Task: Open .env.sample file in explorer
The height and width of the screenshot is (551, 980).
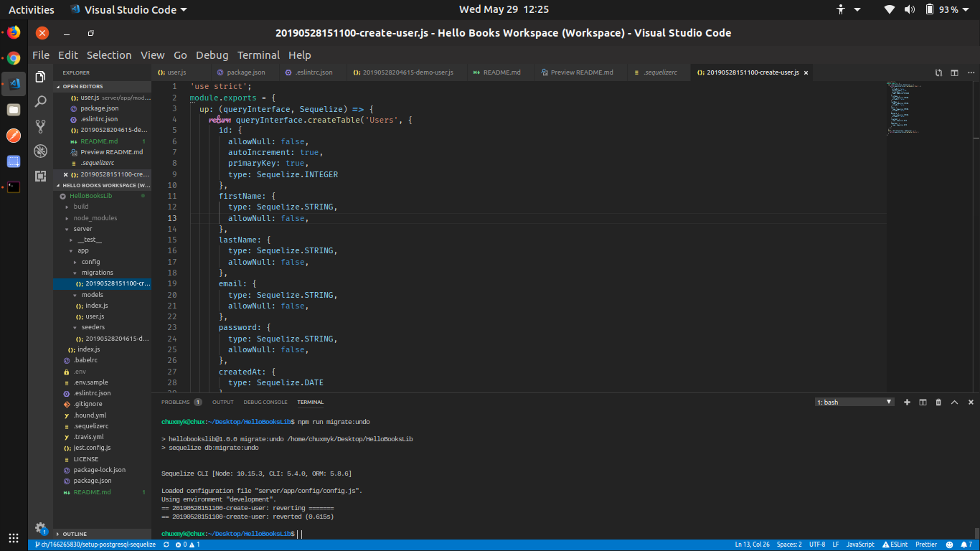Action: point(102,382)
